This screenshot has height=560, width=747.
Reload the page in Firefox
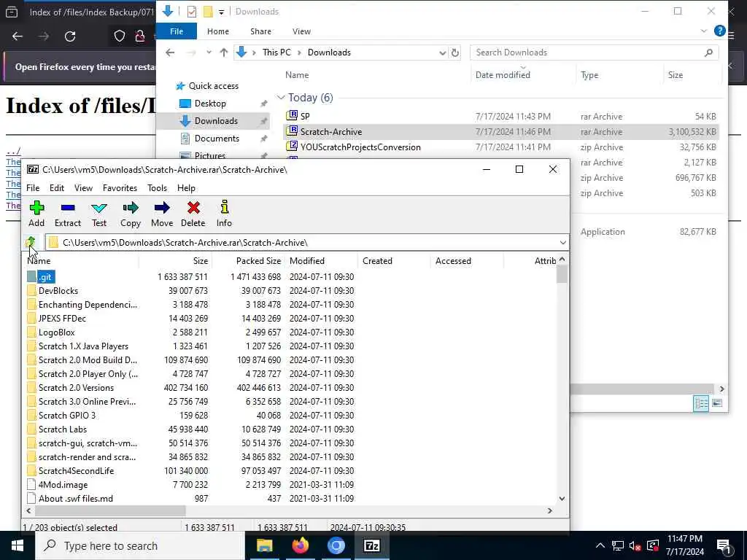click(x=70, y=36)
